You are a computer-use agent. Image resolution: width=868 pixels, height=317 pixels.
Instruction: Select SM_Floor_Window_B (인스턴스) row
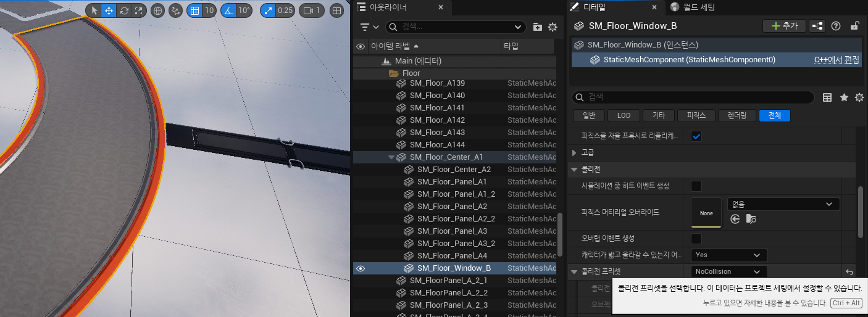pos(716,45)
